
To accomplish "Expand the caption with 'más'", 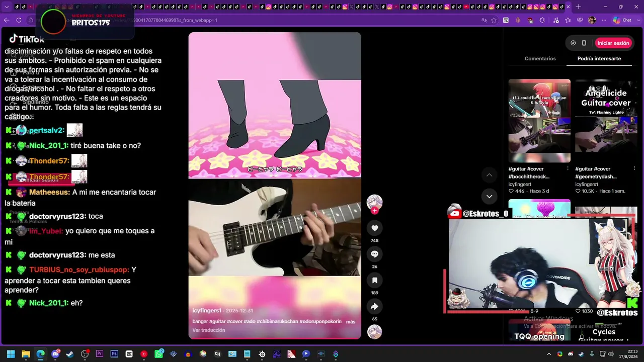I will pyautogui.click(x=351, y=322).
